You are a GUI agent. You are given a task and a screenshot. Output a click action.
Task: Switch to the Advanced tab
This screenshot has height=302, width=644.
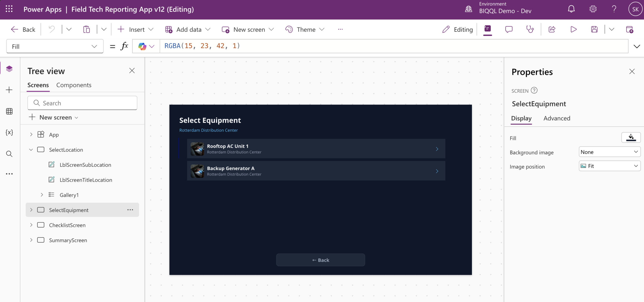557,118
